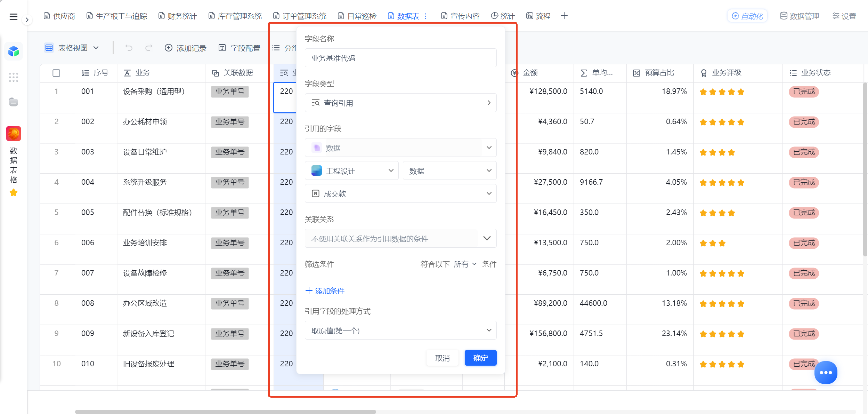Open the 字段类型 查询引用 selector
The height and width of the screenshot is (414, 868).
point(400,103)
